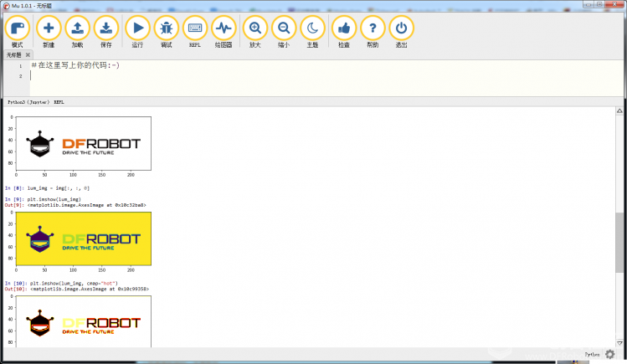Minimize the Mu window
The height and width of the screenshot is (364, 627).
(588, 4)
